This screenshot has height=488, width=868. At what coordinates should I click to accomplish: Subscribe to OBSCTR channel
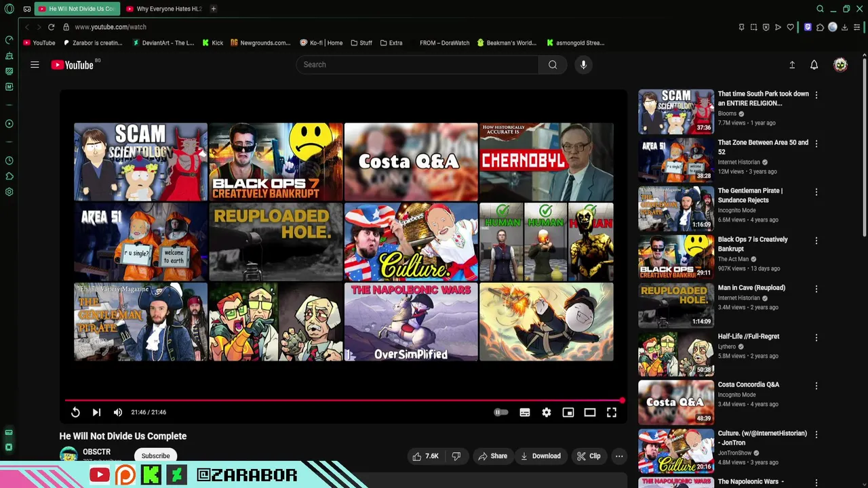[155, 455]
